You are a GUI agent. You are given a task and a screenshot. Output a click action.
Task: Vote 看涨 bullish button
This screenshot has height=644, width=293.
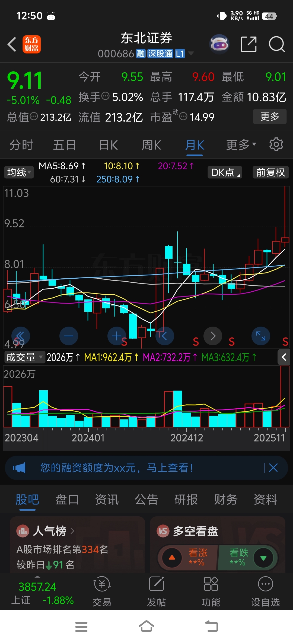tap(188, 558)
